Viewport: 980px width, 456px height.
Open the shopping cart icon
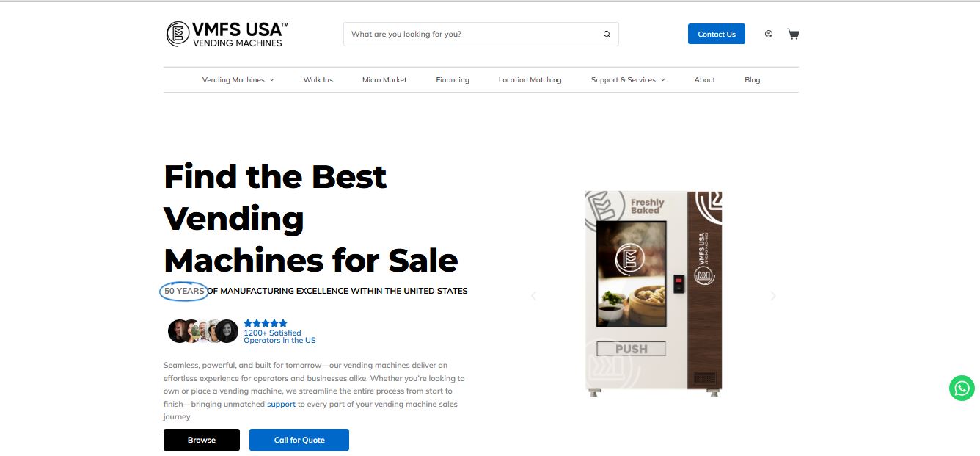click(793, 34)
